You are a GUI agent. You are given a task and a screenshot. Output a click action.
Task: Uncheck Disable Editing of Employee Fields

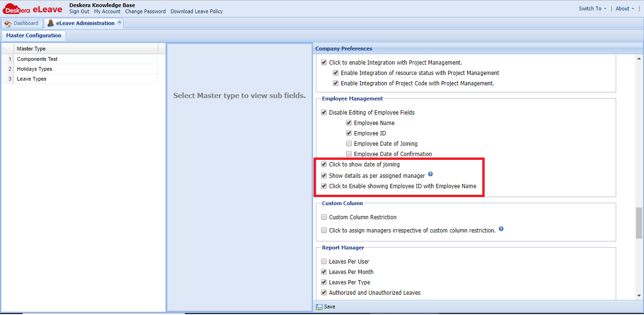click(x=324, y=112)
